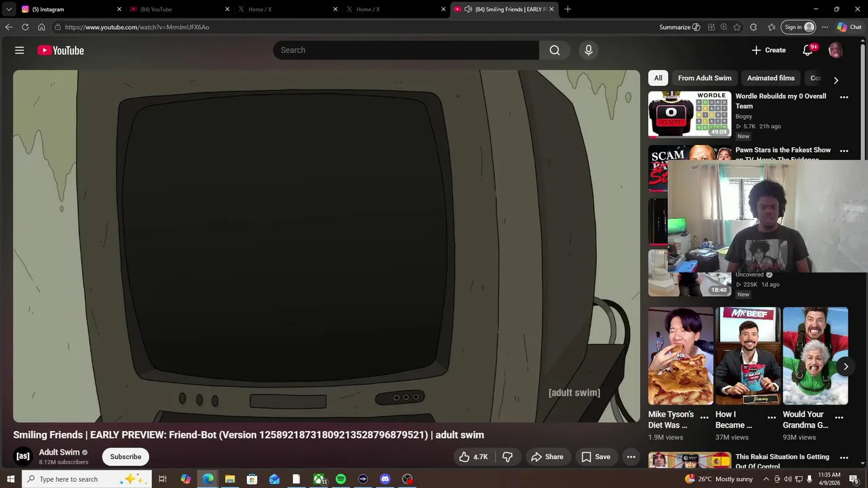Like the video with thumbs up

[473, 457]
